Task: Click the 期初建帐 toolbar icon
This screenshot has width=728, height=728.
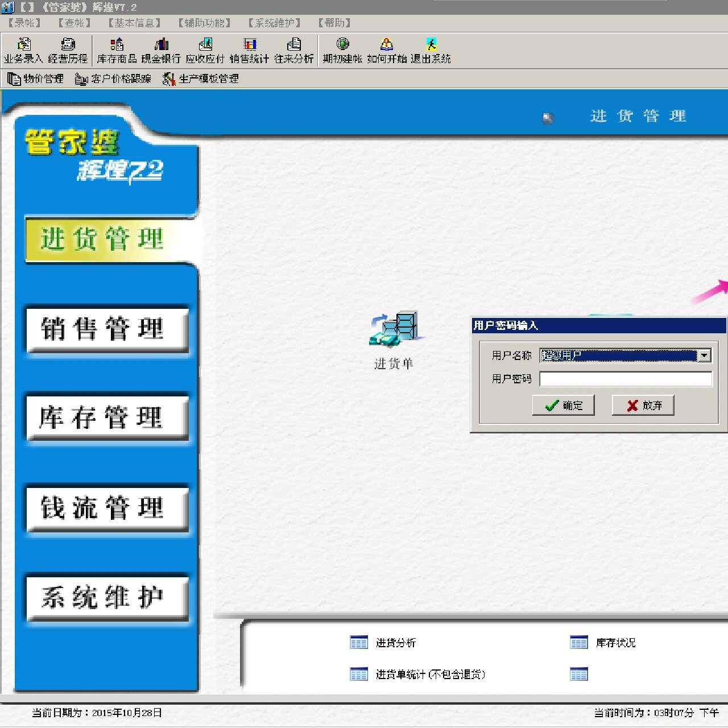Action: point(342,45)
